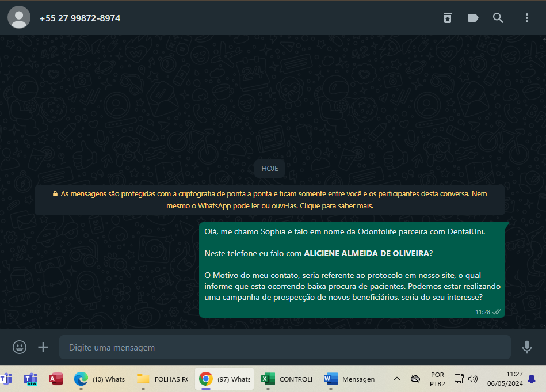Select the sent message from Sophia
Image resolution: width=546 pixels, height=392 pixels.
coord(352,270)
